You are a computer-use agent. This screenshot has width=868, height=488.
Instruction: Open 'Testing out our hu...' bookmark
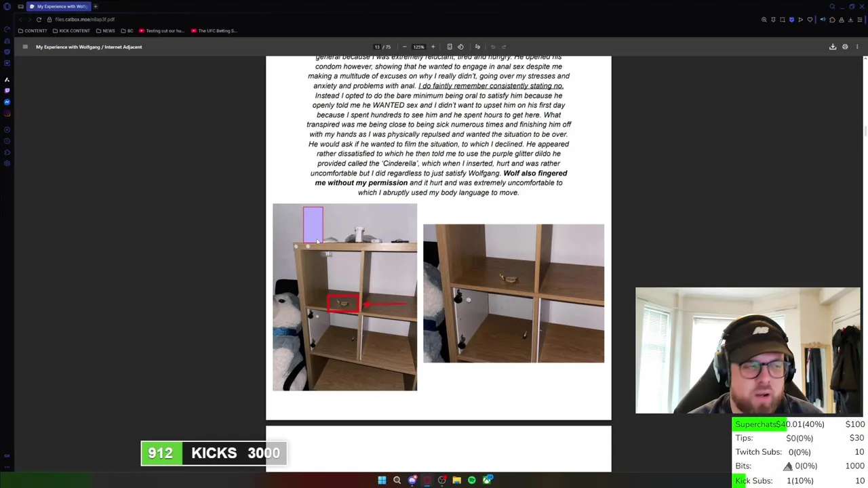point(161,30)
